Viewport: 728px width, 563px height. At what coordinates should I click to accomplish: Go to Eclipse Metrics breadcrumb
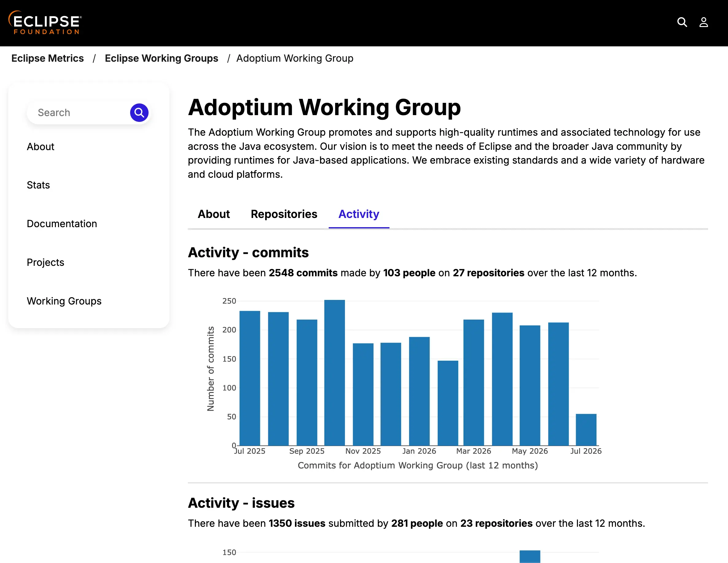click(48, 58)
